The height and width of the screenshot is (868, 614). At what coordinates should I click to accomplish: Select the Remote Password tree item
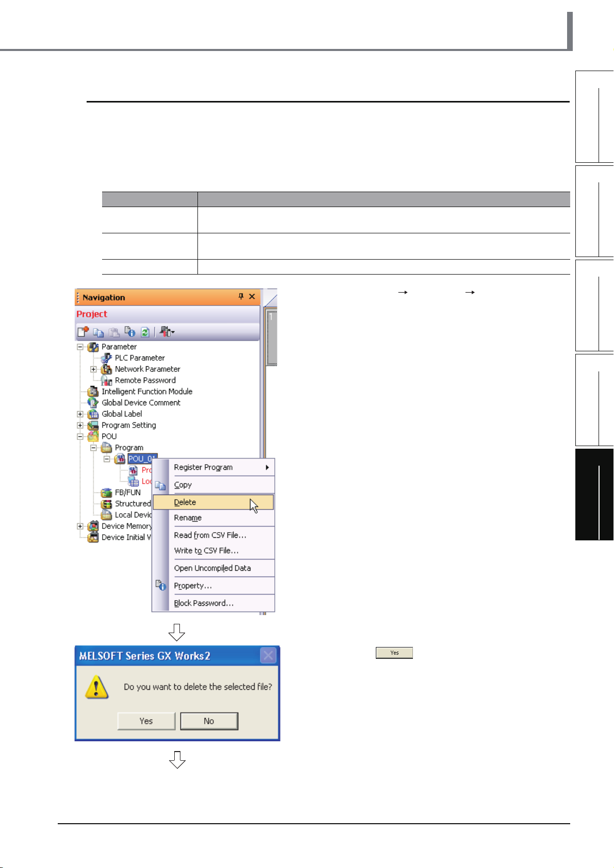point(145,381)
